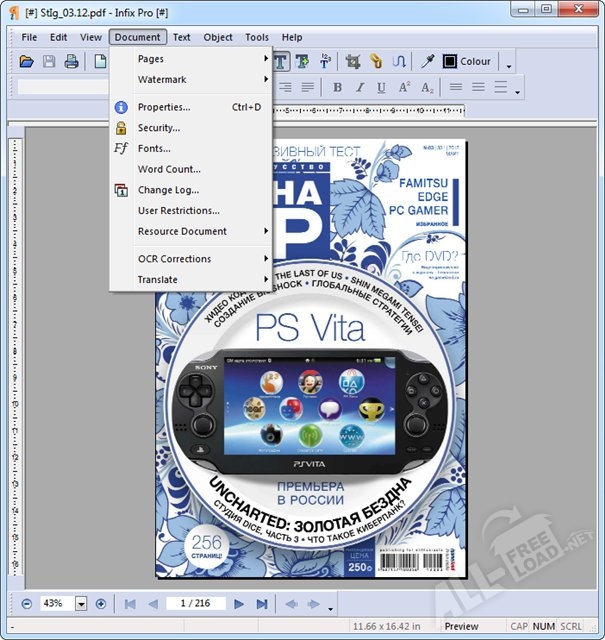Open the zoom percentage dropdown
The height and width of the screenshot is (640, 605).
click(x=80, y=604)
